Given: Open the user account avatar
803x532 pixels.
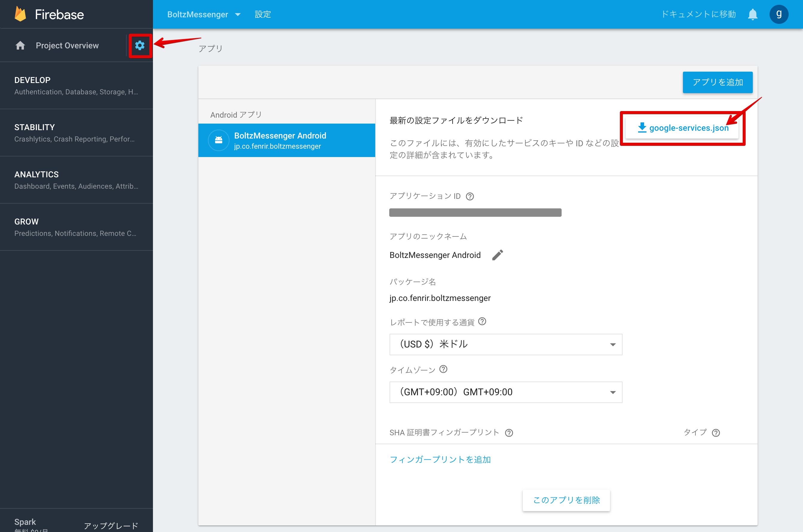Looking at the screenshot, I should 779,14.
